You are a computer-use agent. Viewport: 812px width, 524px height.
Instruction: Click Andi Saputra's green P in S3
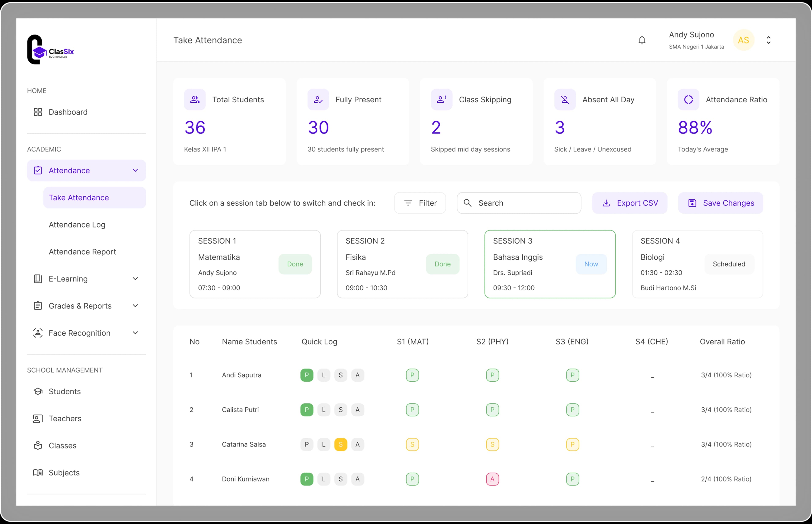point(573,375)
